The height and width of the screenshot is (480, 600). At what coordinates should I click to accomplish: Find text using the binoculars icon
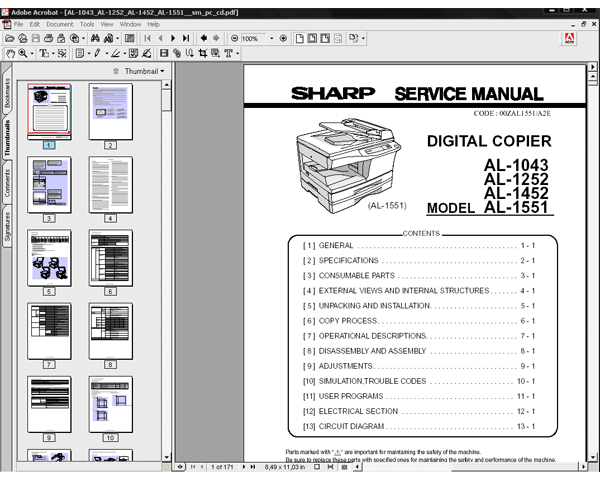tap(95, 38)
